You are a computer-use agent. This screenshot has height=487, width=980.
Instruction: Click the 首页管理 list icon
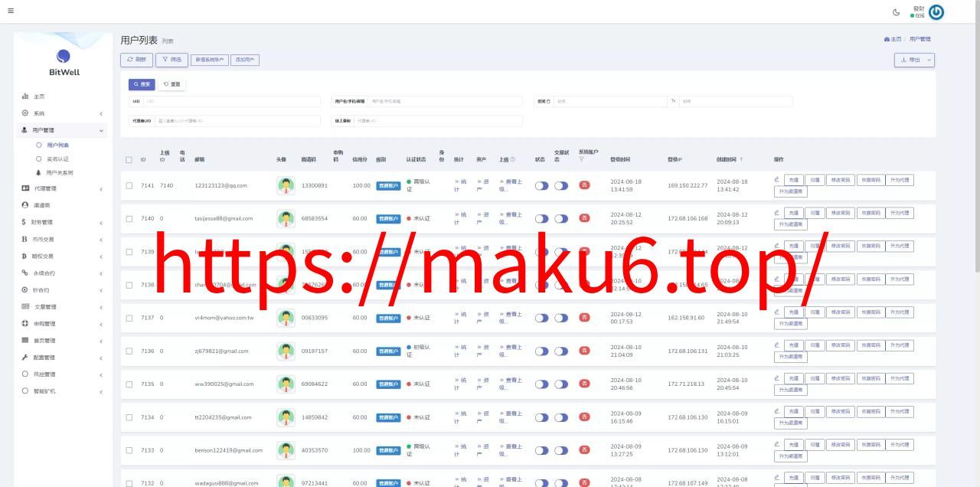click(x=25, y=340)
